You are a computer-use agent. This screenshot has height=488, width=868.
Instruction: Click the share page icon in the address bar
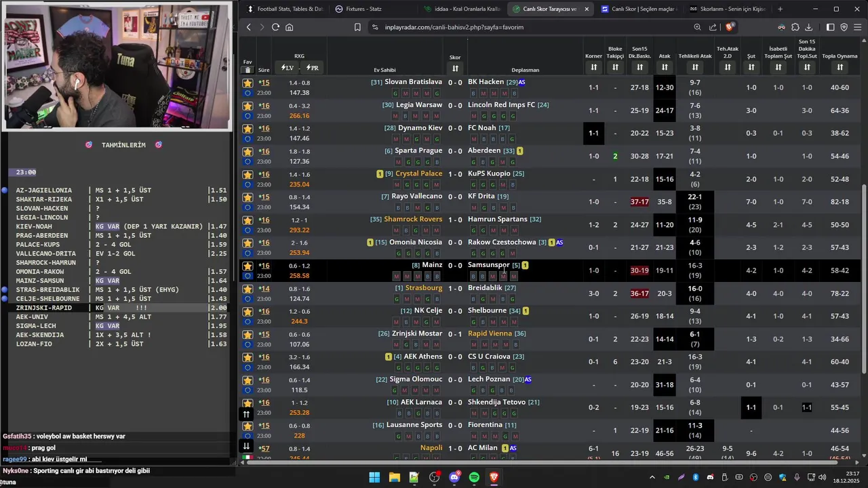[713, 27]
